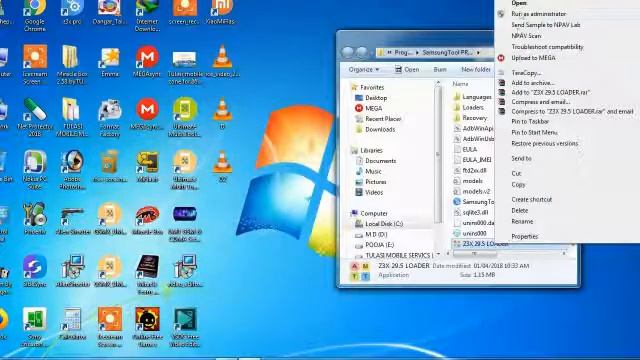Viewport: 640px width, 360px height.
Task: Click Explorer forward navigation button
Action: (362, 52)
